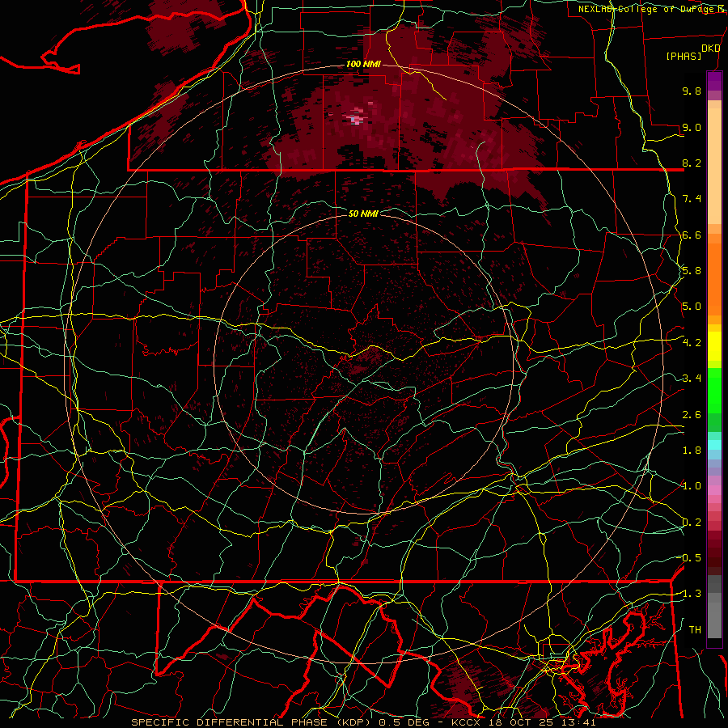Click the orange segment of the color bar
The image size is (728, 728).
point(714,278)
